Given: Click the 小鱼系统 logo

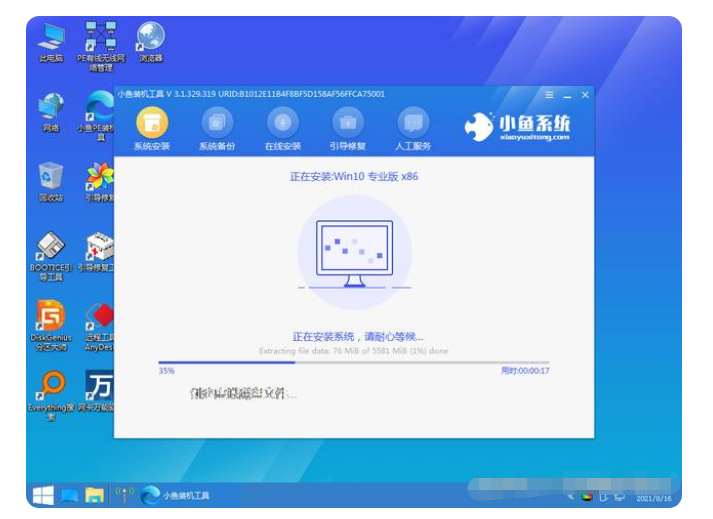Looking at the screenshot, I should (517, 126).
